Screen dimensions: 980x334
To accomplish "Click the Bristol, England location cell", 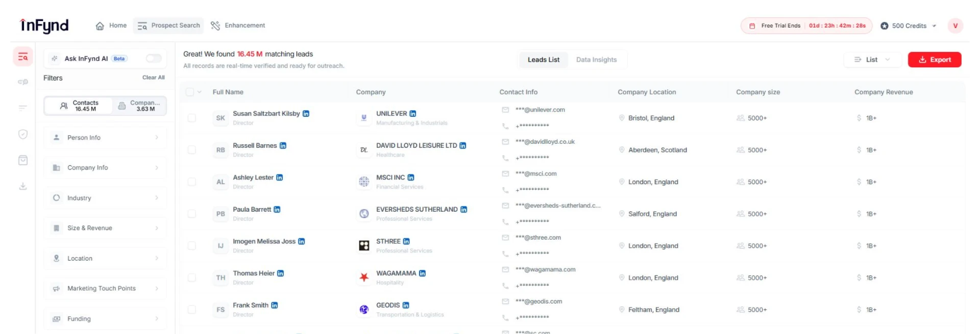I will [x=651, y=118].
